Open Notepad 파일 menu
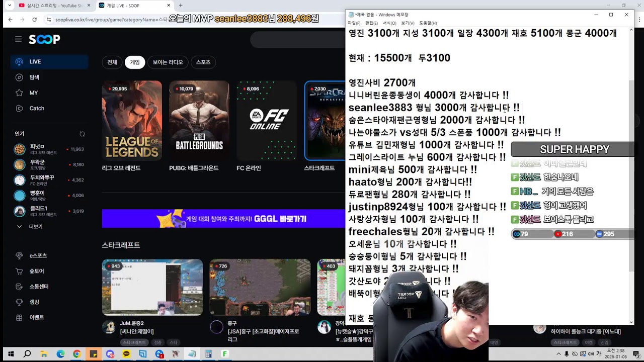 354,23
